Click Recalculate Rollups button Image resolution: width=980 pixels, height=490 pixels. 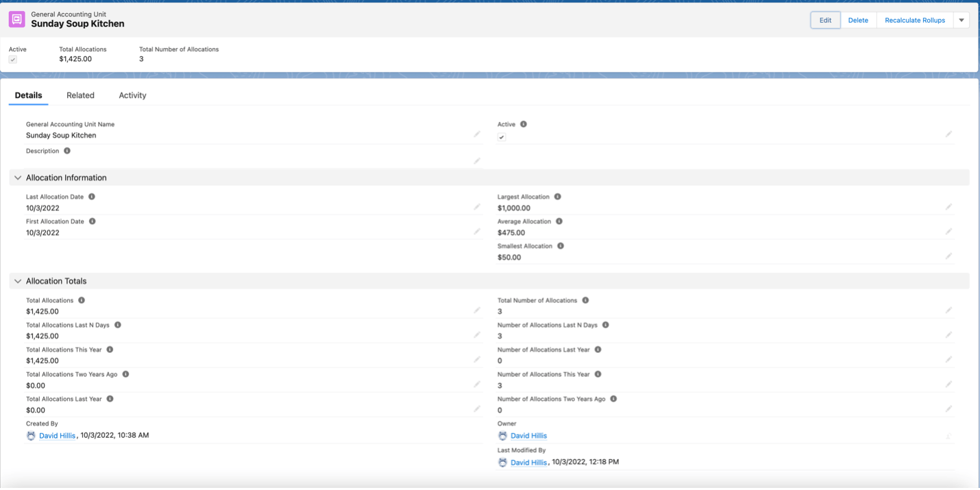pos(915,20)
